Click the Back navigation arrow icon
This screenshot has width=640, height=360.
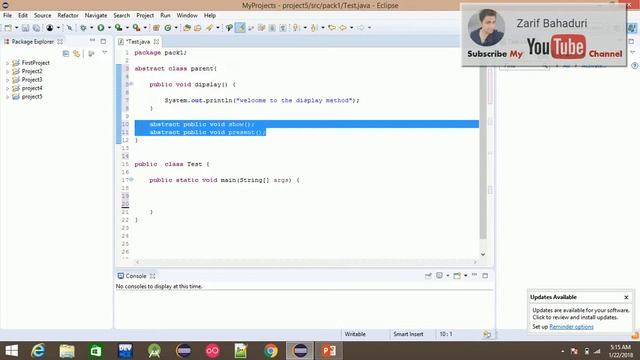(x=343, y=28)
